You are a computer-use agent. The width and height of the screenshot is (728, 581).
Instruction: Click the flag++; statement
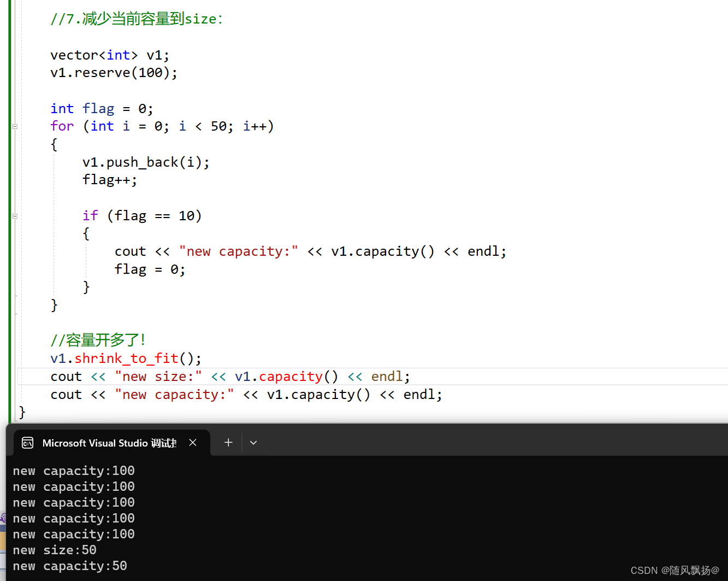(110, 180)
